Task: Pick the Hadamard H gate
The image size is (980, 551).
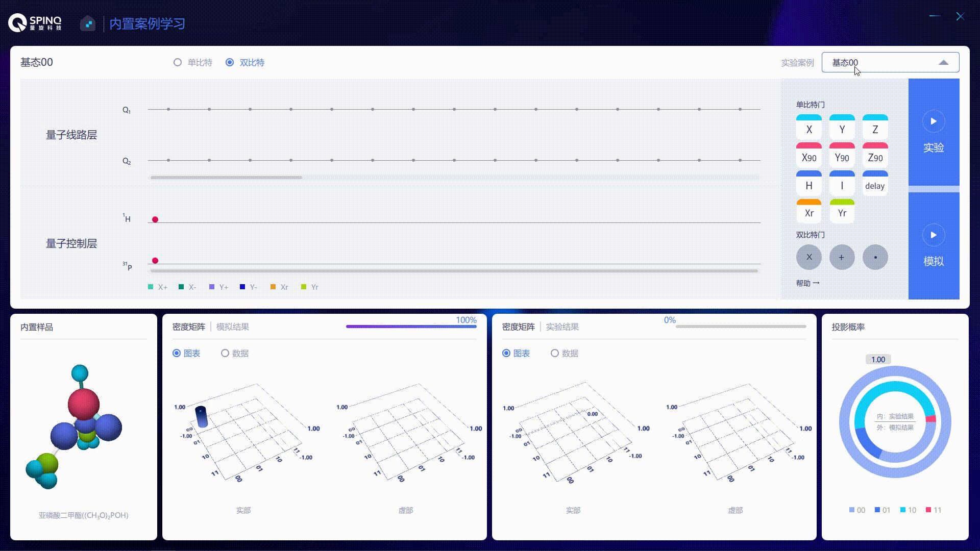Action: point(809,185)
